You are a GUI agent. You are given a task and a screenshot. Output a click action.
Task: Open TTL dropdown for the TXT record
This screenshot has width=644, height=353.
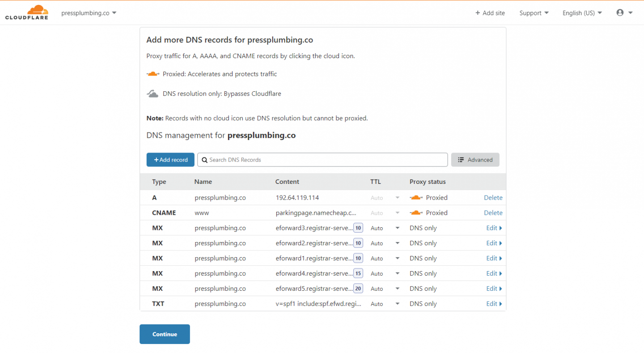[x=397, y=304]
